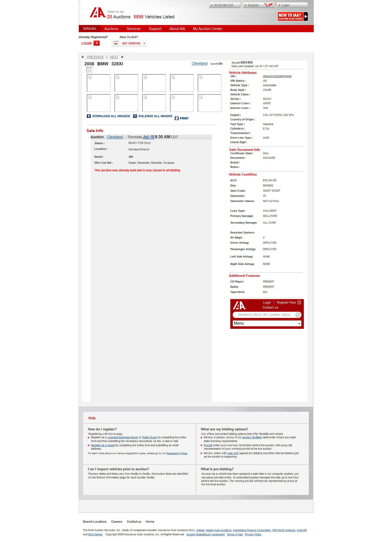392x542 pixels.
Task: Click the Contact us footer link
Action: tap(134, 522)
